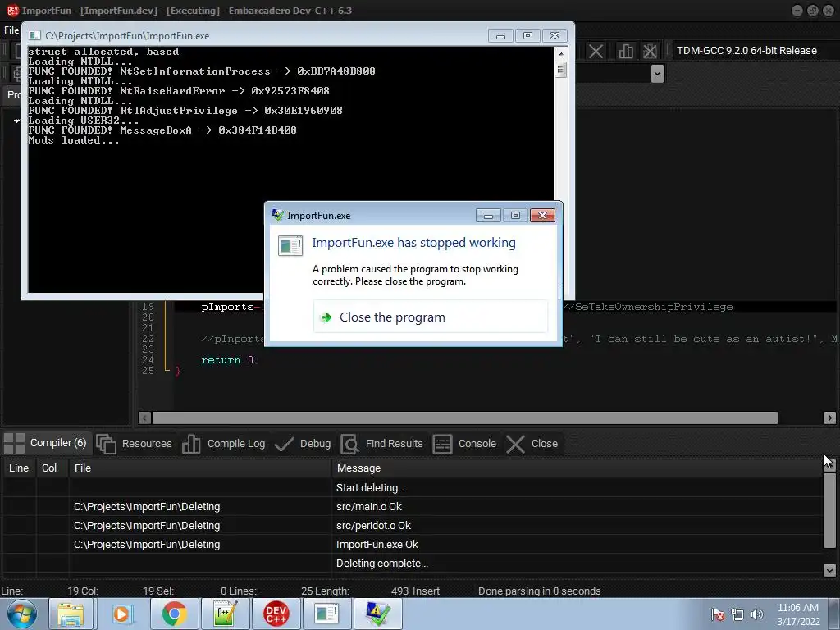Click the network tray icon
The height and width of the screenshot is (630, 840).
(x=737, y=614)
